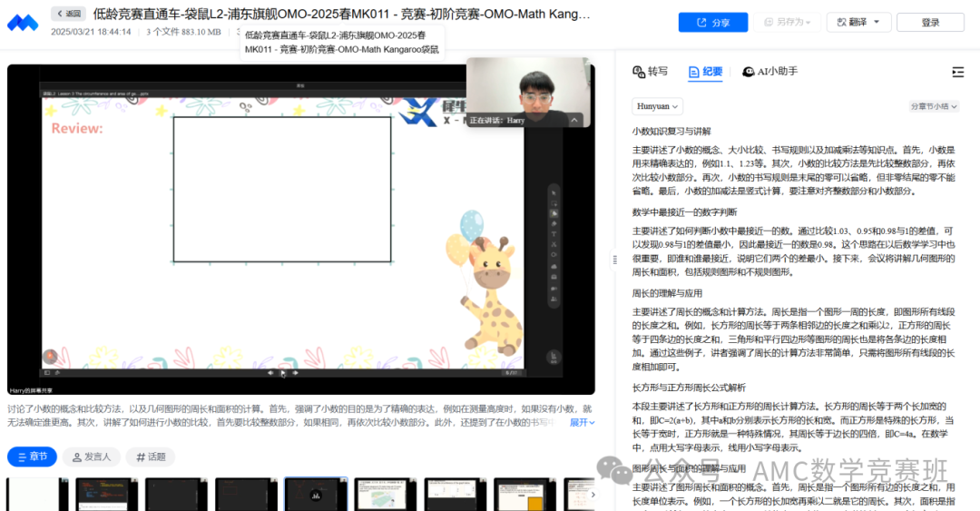Collapse the speaker video thumbnail with chevron
Screen dimensions: 980x511
pyautogui.click(x=573, y=119)
